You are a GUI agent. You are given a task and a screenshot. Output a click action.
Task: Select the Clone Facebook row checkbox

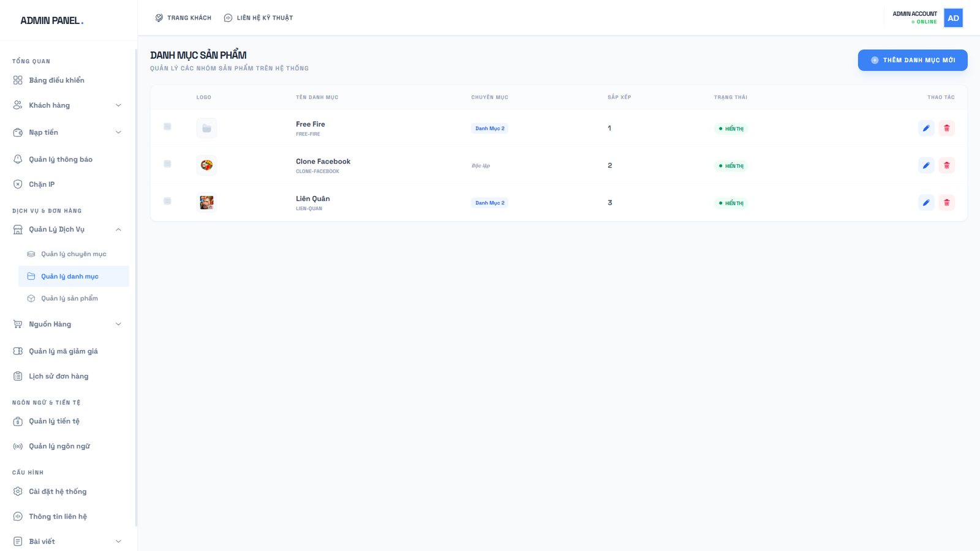click(167, 164)
